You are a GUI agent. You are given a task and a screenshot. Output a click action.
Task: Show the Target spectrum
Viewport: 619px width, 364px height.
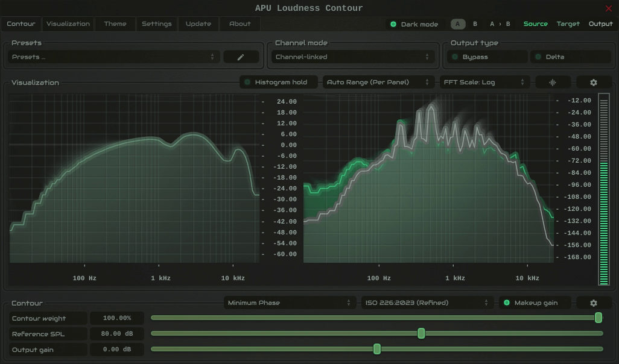click(568, 24)
